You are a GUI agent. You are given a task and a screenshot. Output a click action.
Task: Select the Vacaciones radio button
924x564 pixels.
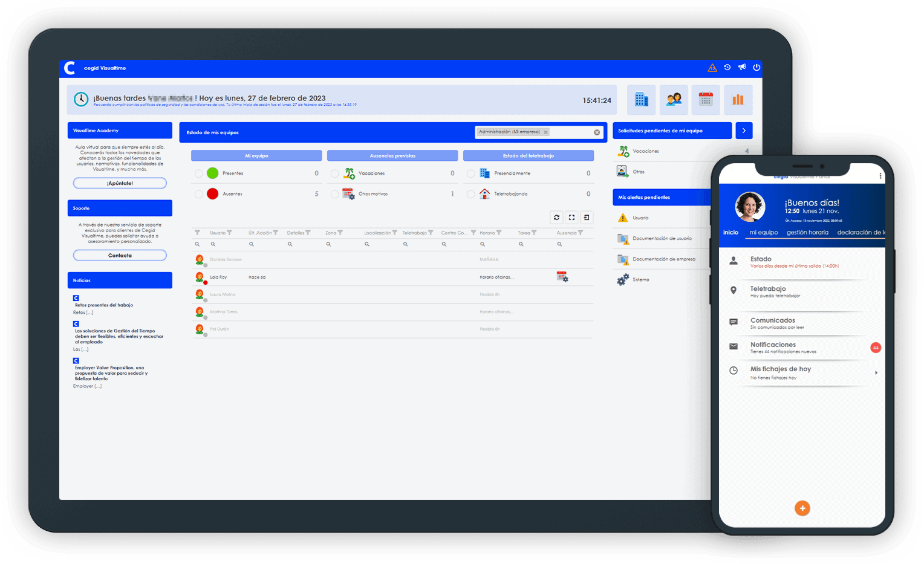pyautogui.click(x=335, y=173)
